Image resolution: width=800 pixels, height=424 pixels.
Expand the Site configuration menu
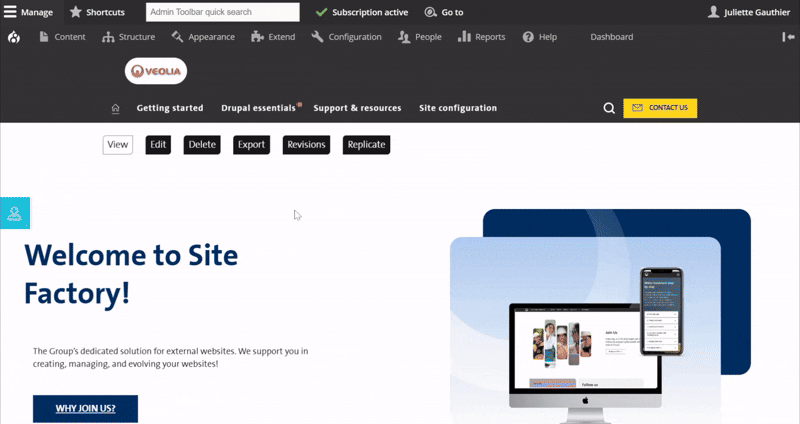tap(457, 108)
